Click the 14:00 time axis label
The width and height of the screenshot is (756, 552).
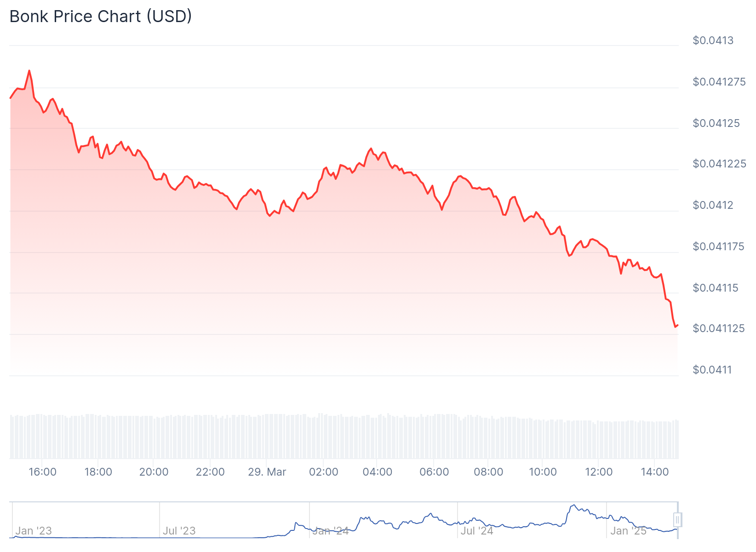[655, 472]
